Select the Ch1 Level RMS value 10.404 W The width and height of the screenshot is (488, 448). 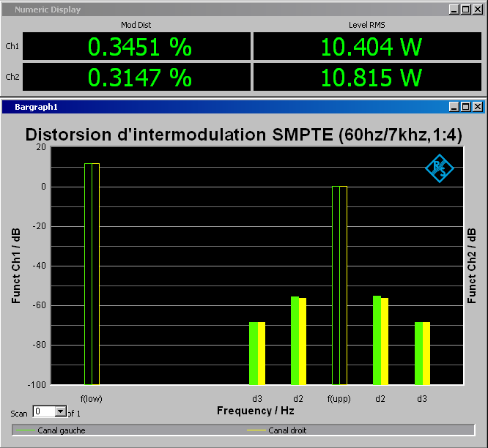[371, 47]
